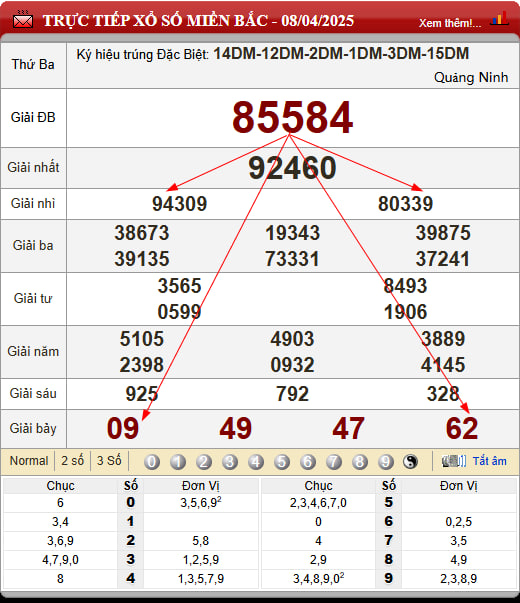This screenshot has height=603, width=520.
Task: Select digit ball number 9
Action: click(386, 461)
